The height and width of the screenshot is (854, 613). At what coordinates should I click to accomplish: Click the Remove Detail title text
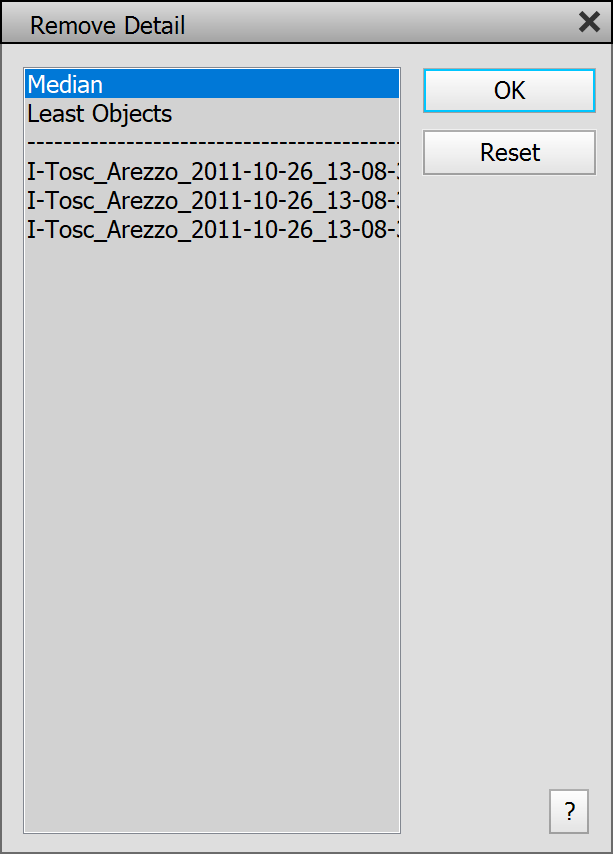coord(108,25)
